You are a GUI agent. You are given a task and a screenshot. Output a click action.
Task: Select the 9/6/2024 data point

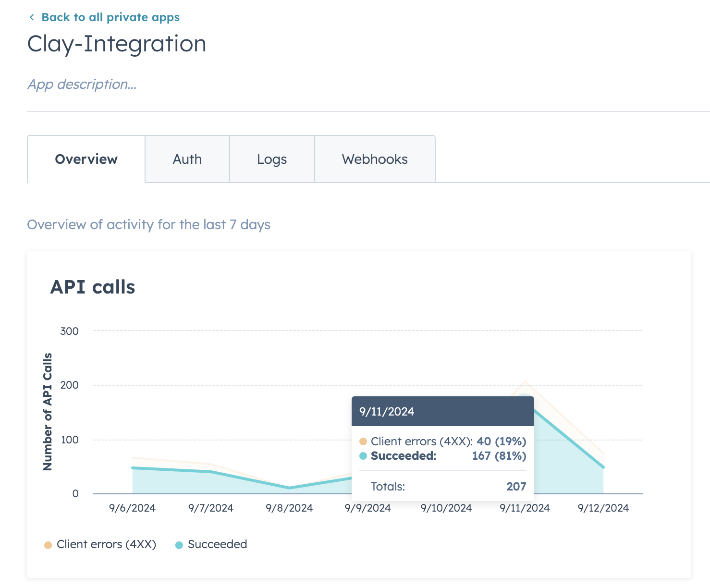pyautogui.click(x=133, y=468)
